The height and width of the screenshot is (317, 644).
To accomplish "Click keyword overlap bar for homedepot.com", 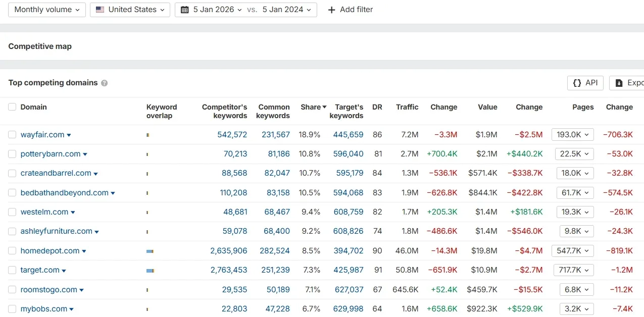I will (x=150, y=251).
